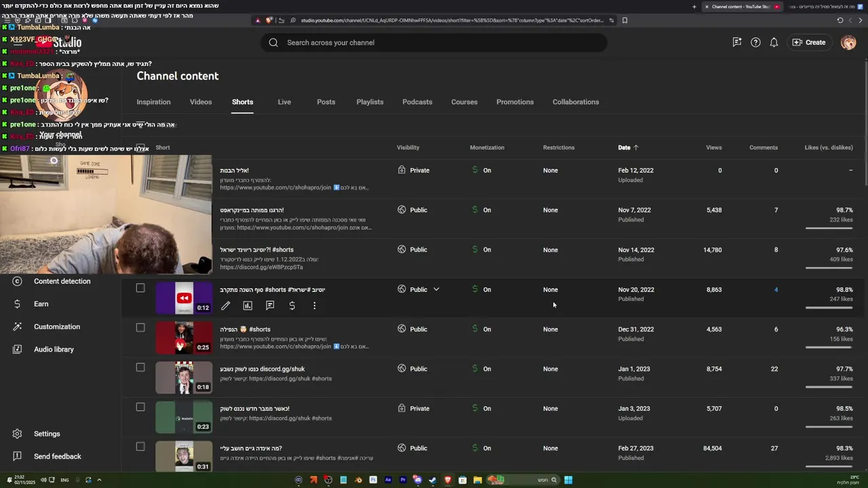The image size is (868, 488).
Task: Select checkbox for the Dec 31, 2022 short
Action: click(140, 327)
